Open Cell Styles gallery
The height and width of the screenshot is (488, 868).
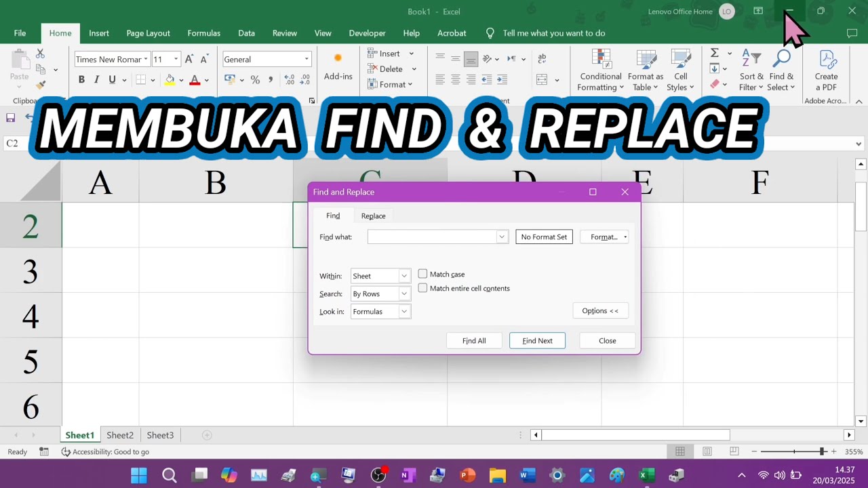(x=680, y=70)
